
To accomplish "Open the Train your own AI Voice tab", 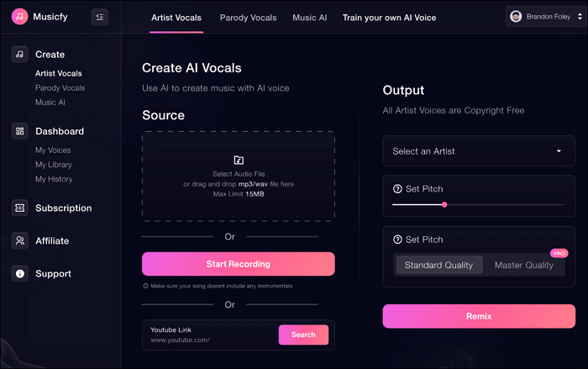I will (x=389, y=18).
